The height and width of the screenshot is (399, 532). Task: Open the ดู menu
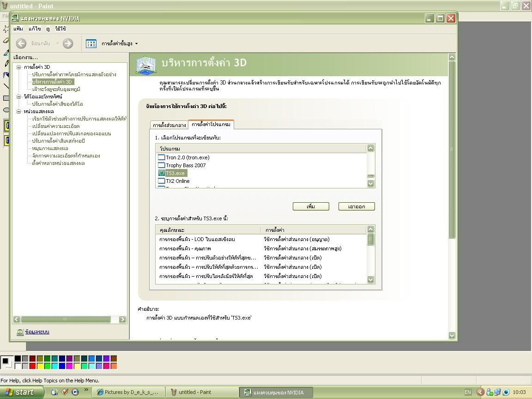[48, 29]
